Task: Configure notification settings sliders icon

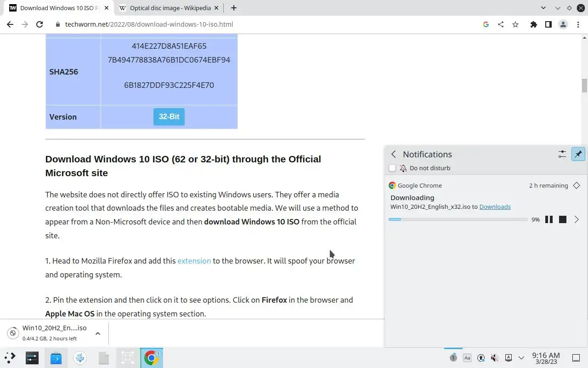Action: coord(562,154)
